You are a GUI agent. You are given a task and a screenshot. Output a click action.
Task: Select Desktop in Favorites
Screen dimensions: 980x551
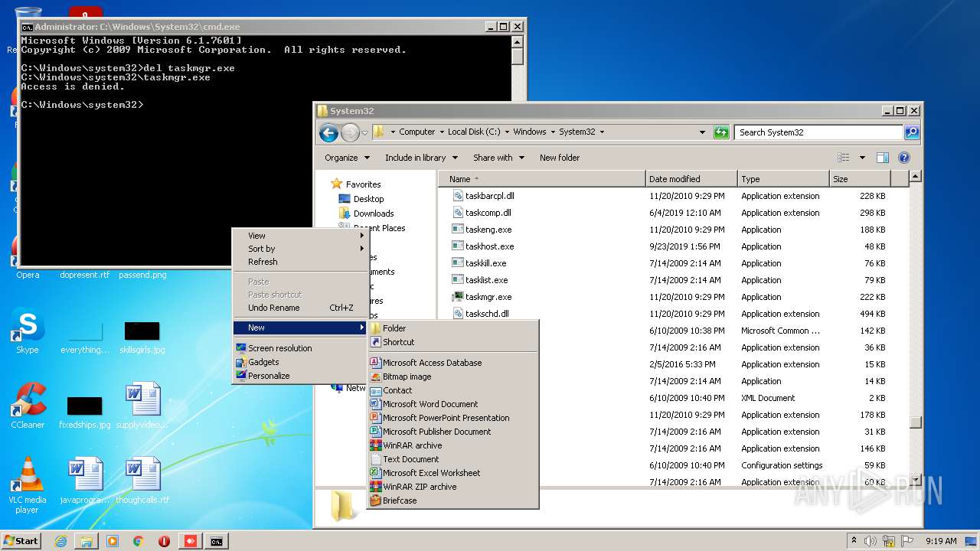coord(368,199)
